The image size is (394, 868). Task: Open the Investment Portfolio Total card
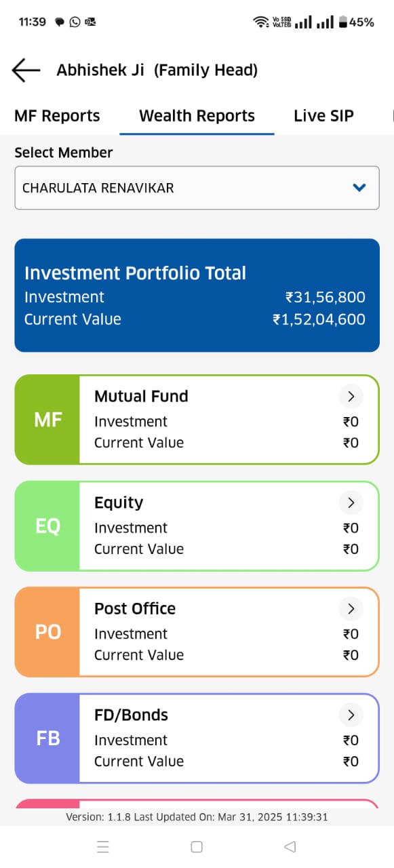(197, 295)
